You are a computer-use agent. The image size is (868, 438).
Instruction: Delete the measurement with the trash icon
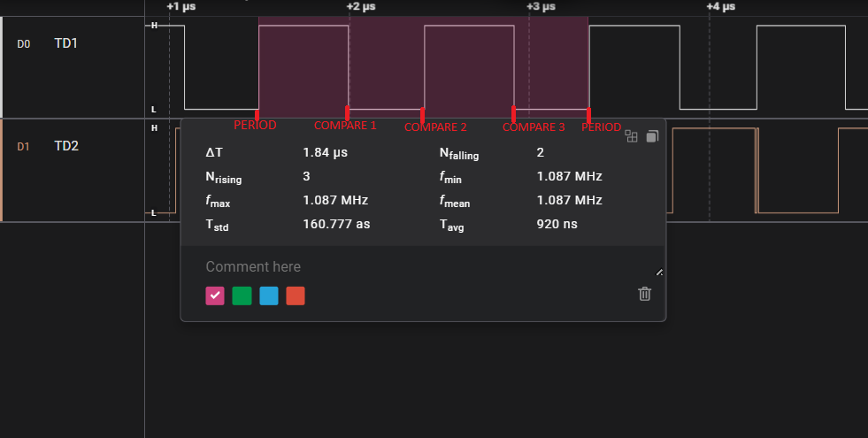pyautogui.click(x=644, y=294)
